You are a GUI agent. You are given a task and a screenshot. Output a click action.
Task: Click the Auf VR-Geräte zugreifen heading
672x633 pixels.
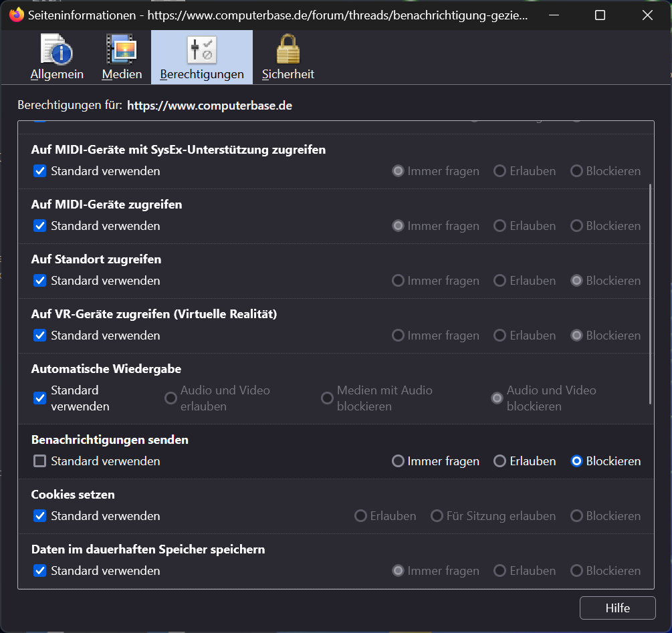pyautogui.click(x=154, y=314)
